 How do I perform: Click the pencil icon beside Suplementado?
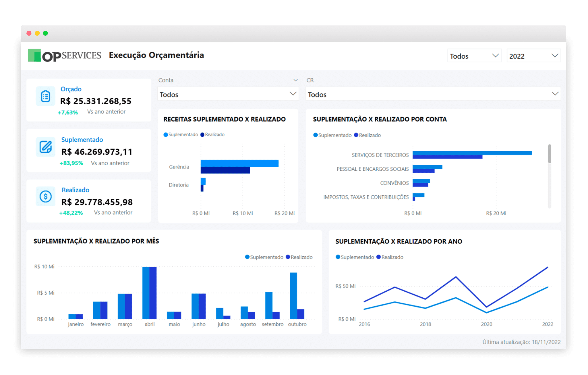pyautogui.click(x=45, y=147)
